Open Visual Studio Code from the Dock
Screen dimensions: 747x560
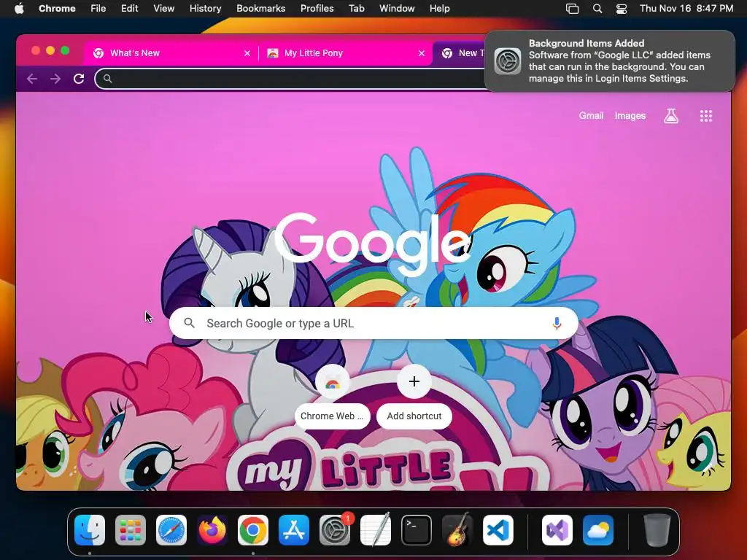tap(498, 530)
